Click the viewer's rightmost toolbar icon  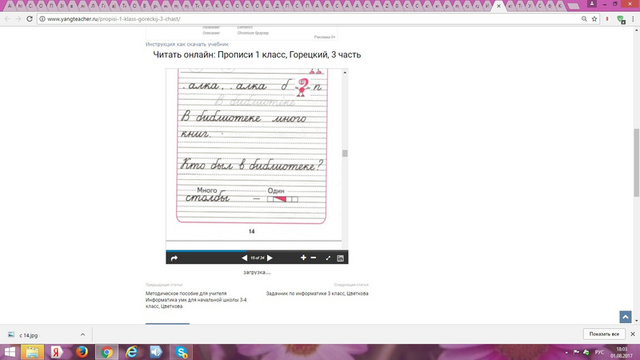(x=340, y=258)
